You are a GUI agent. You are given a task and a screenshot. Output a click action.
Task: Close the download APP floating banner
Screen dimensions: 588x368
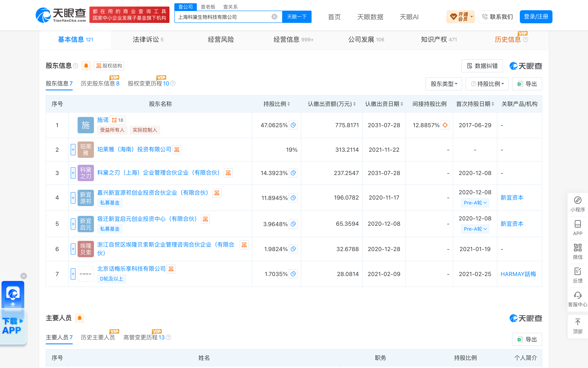23,276
